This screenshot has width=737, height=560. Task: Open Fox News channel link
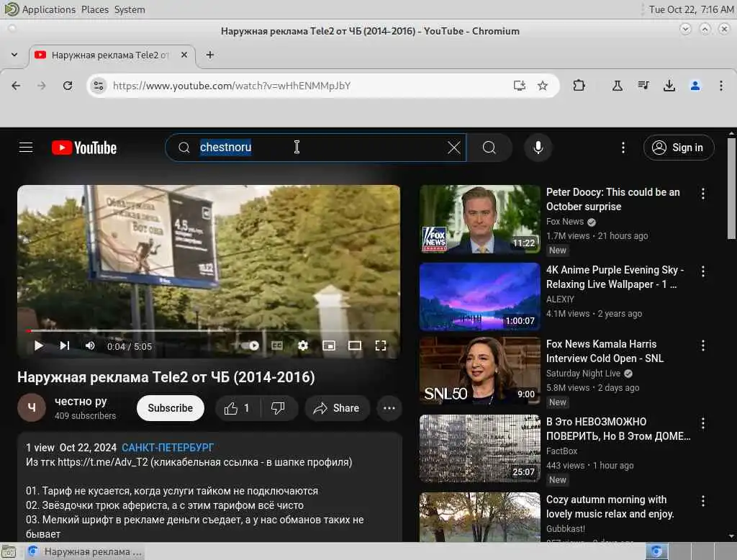tap(565, 222)
